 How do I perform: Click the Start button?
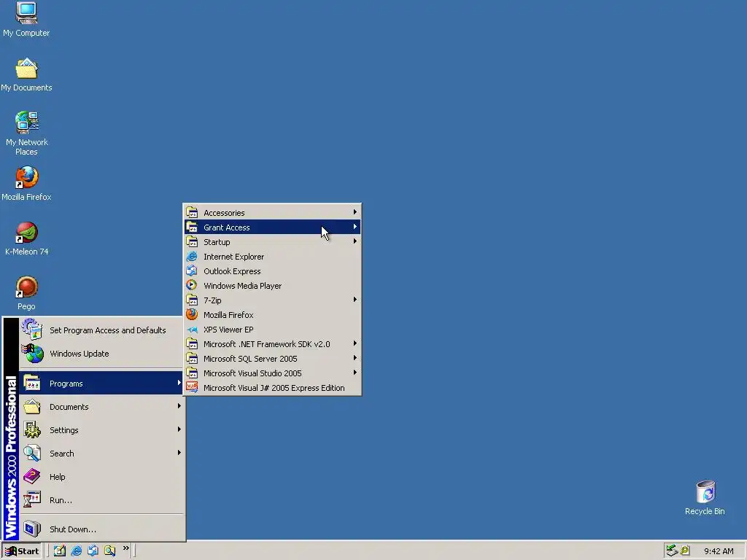point(22,551)
